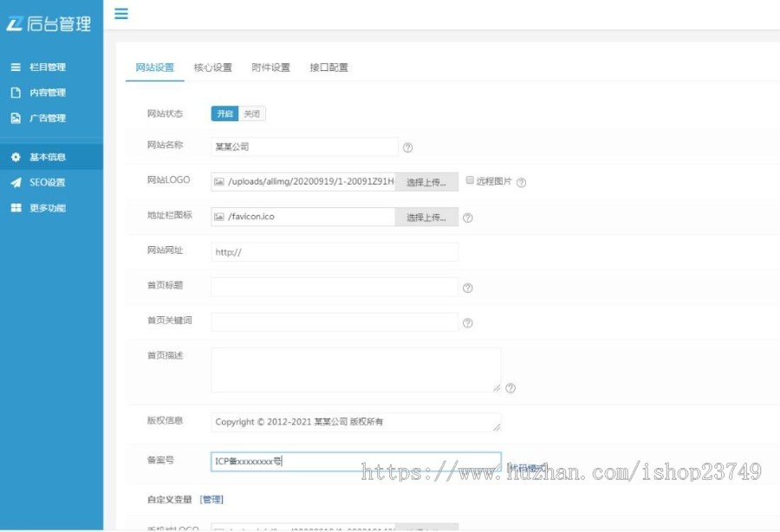Open 广告管理 in the sidebar

click(x=51, y=118)
